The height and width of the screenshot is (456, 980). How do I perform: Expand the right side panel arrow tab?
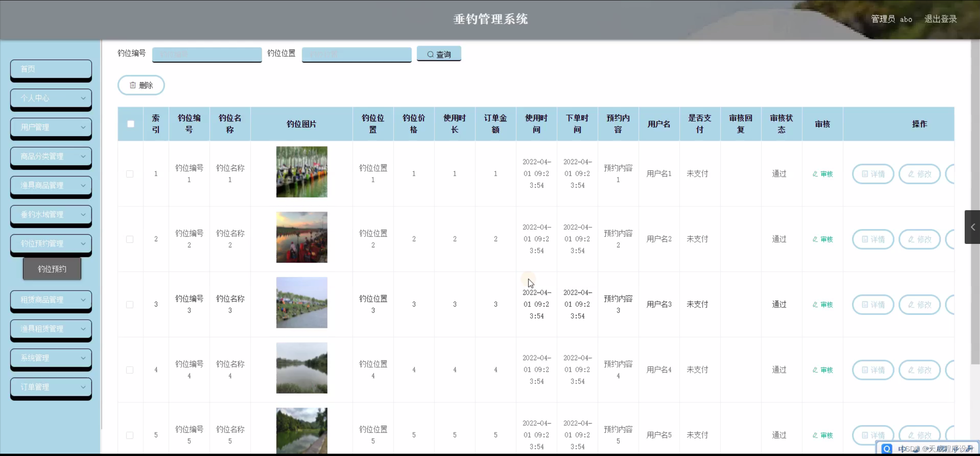tap(972, 227)
